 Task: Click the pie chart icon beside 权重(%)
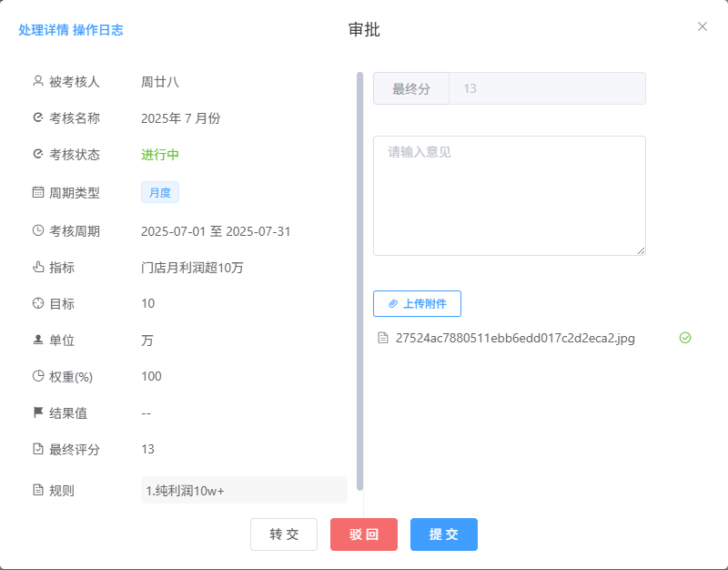coord(38,376)
